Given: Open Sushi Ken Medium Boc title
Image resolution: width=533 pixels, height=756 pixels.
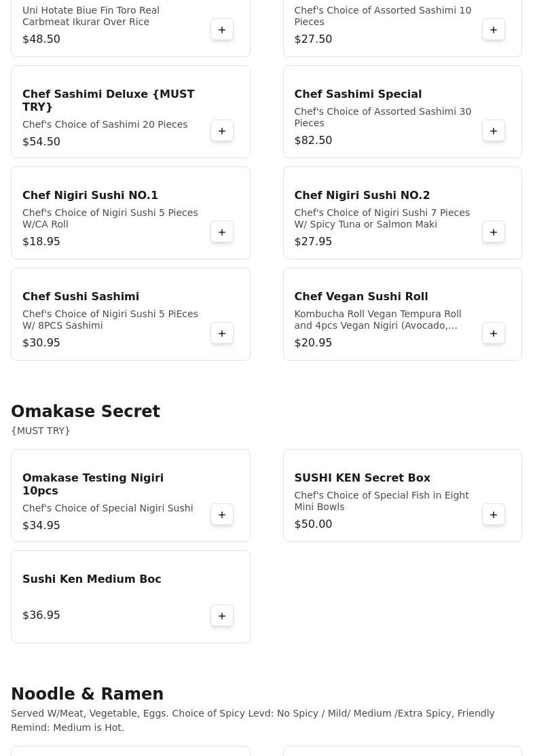Looking at the screenshot, I should click(x=92, y=579).
